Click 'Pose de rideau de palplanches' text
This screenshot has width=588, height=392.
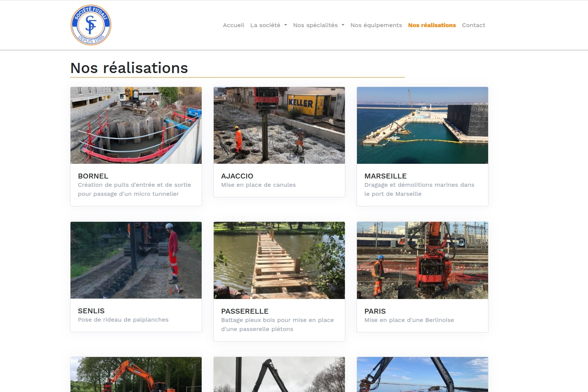tap(123, 320)
